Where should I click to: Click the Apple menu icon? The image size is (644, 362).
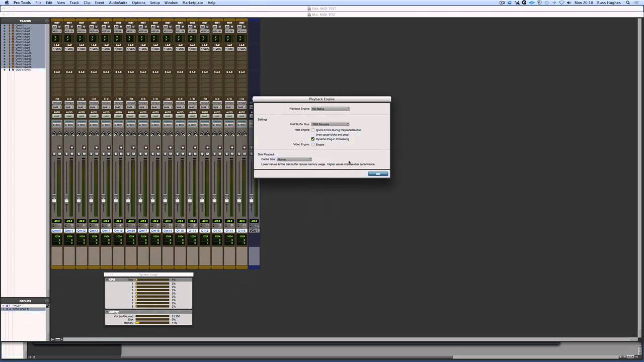click(x=7, y=3)
